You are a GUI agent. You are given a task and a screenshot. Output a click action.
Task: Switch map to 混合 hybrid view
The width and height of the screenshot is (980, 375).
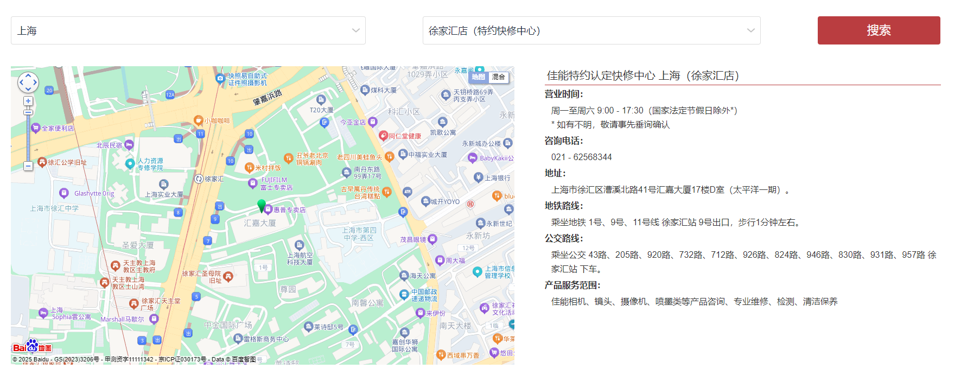click(499, 77)
